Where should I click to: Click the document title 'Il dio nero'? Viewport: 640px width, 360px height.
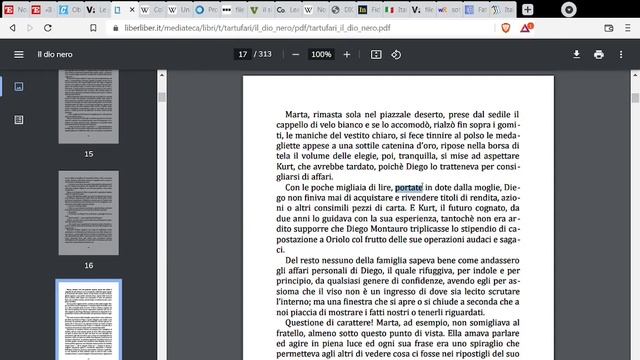(x=55, y=54)
